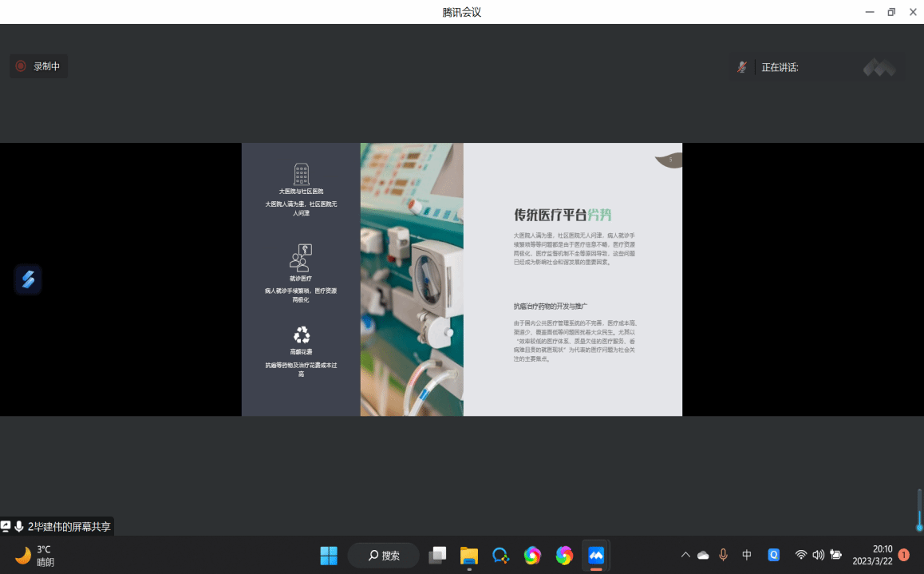Click the notification badge showing 1

tap(904, 555)
